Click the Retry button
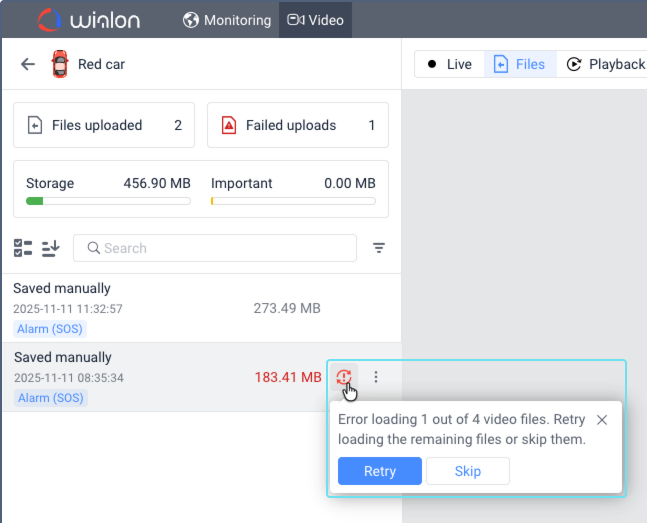Image resolution: width=647 pixels, height=523 pixels. [x=380, y=471]
